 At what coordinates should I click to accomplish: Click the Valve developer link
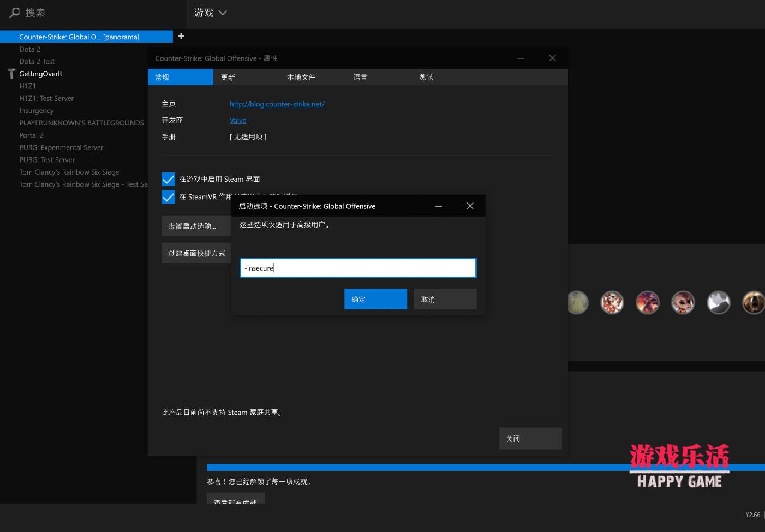point(238,120)
